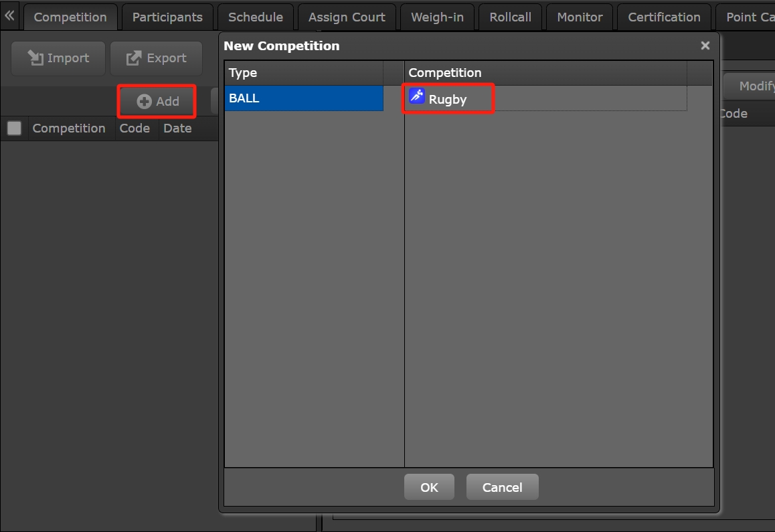Toggle the select-all competitions checkbox
775x532 pixels.
tap(14, 128)
